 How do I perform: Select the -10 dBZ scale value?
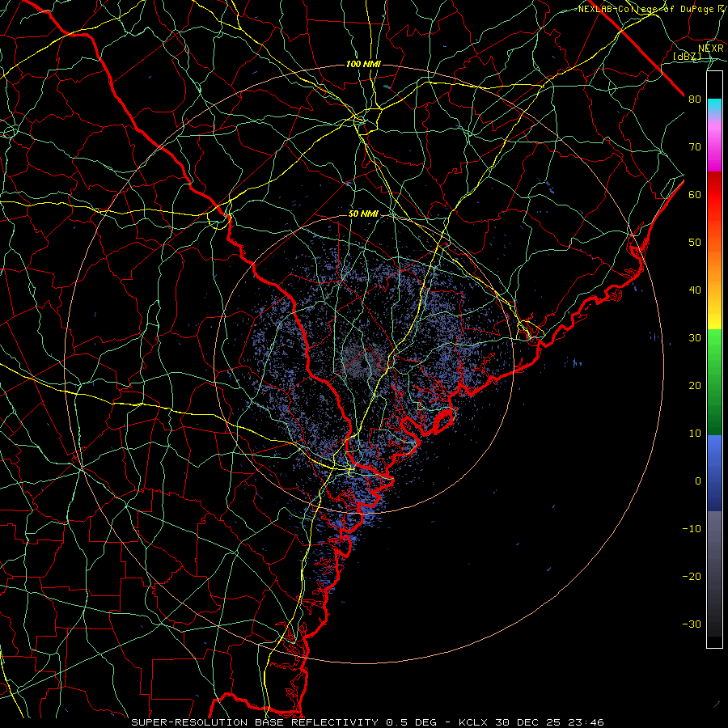(692, 529)
